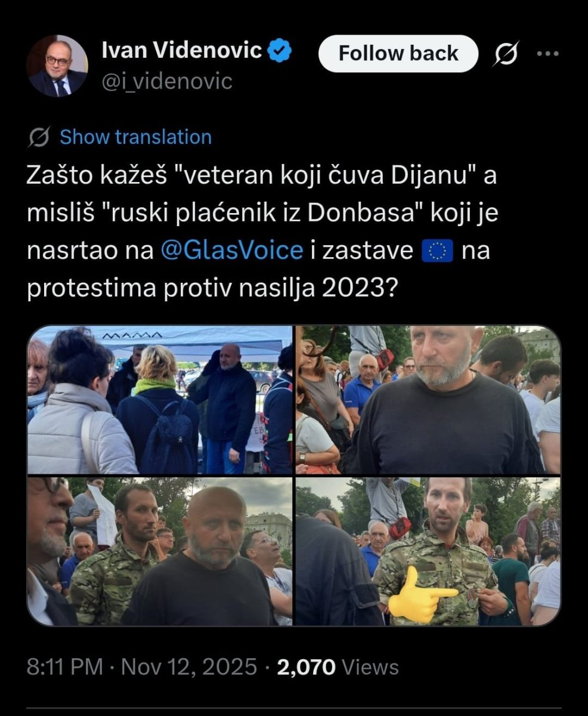Viewport: 588px width, 716px height.
Task: Click the 8:11 PM timestamp
Action: [65, 666]
